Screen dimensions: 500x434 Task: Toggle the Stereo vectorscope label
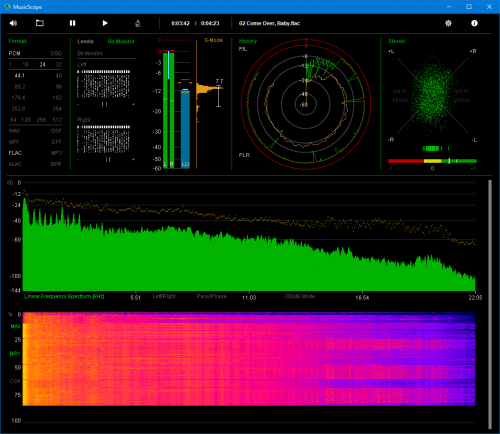[397, 41]
